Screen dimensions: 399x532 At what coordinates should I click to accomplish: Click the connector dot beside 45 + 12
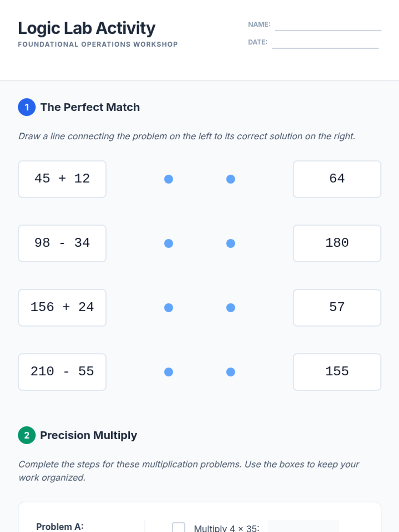click(x=169, y=179)
